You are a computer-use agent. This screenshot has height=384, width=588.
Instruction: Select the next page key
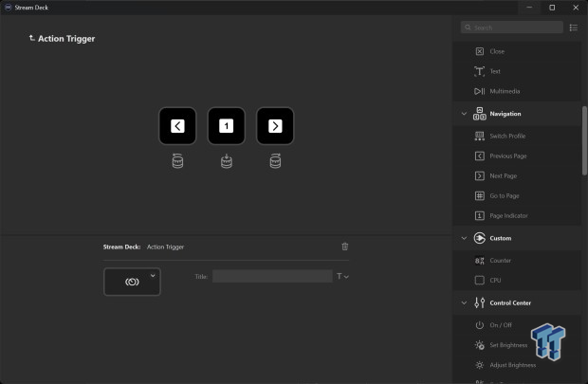[275, 126]
